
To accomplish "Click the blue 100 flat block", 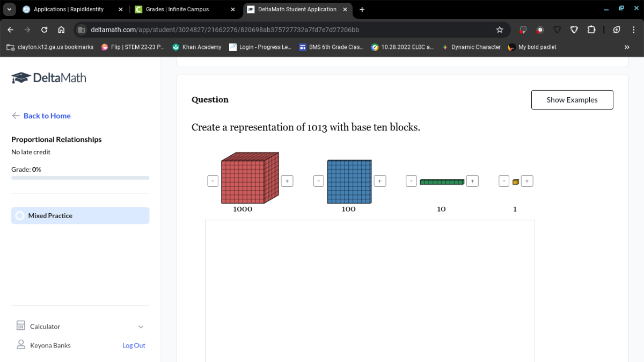I will pos(349,182).
